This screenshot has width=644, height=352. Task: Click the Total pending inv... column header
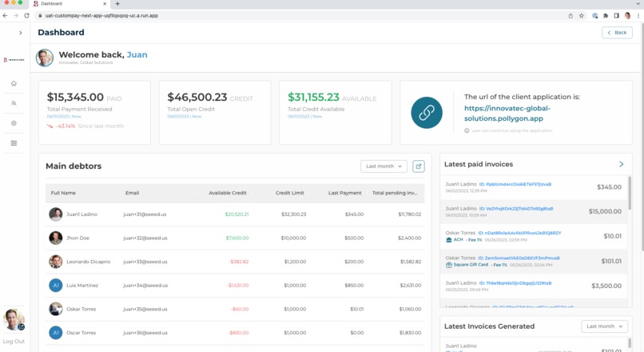coord(395,193)
